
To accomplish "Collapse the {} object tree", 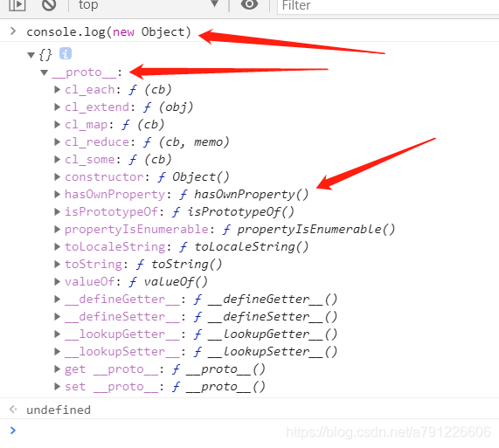I will point(31,55).
